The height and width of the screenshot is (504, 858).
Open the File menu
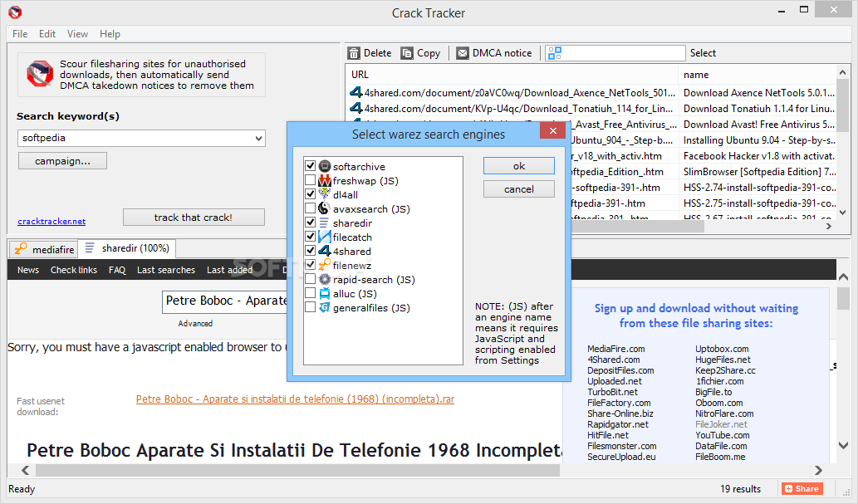[20, 34]
